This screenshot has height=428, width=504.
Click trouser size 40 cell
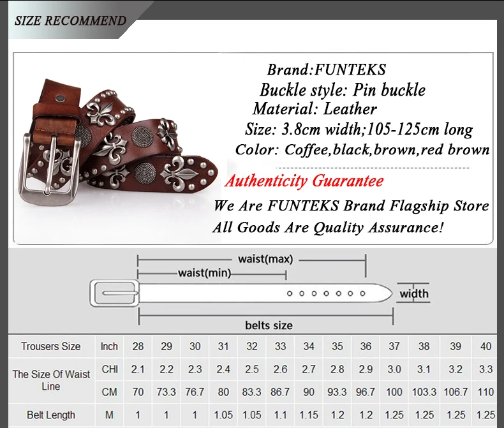pos(485,346)
